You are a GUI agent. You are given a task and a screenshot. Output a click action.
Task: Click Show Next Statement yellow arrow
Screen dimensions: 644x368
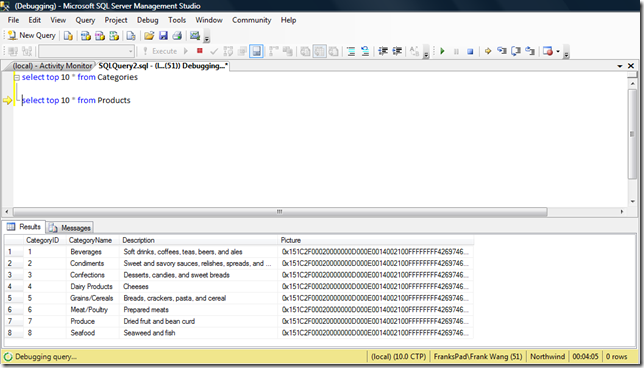(x=488, y=51)
